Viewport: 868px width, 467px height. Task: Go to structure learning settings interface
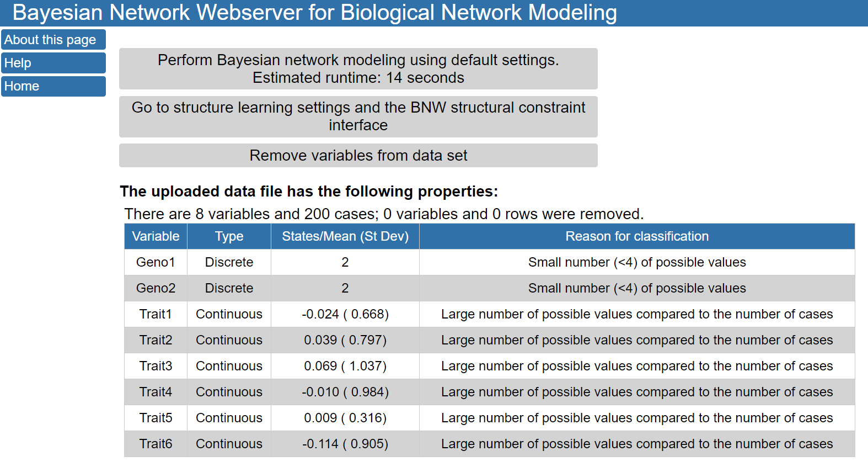pos(358,116)
